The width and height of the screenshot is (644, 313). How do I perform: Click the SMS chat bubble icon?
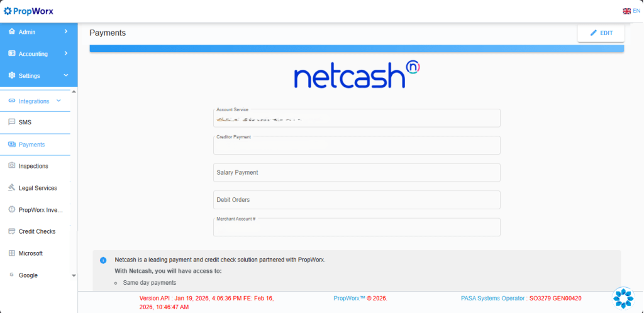click(12, 123)
